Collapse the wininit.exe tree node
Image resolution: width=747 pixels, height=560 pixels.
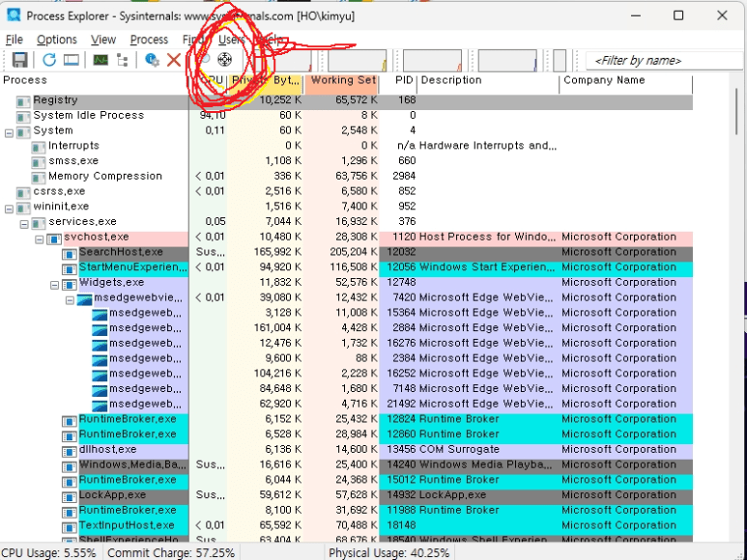(9, 209)
